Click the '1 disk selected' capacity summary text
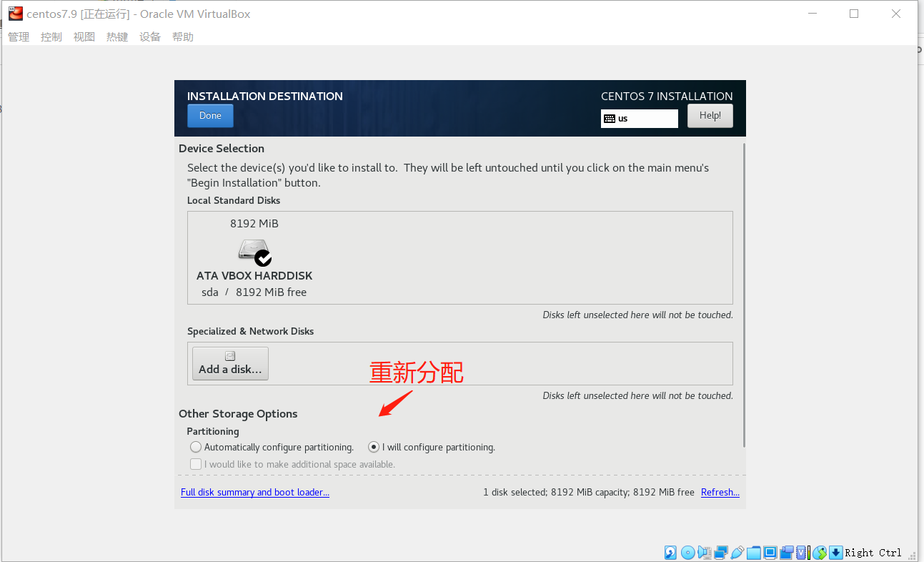924x562 pixels. pyautogui.click(x=589, y=492)
